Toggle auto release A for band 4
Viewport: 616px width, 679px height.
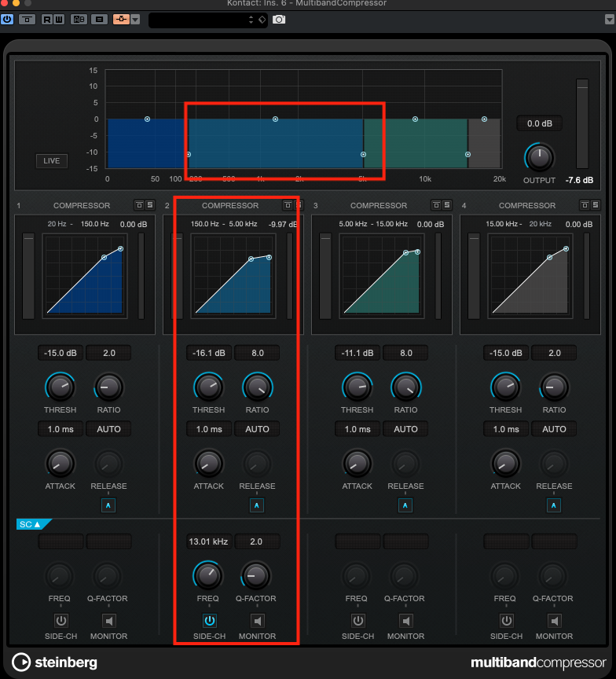tap(554, 505)
